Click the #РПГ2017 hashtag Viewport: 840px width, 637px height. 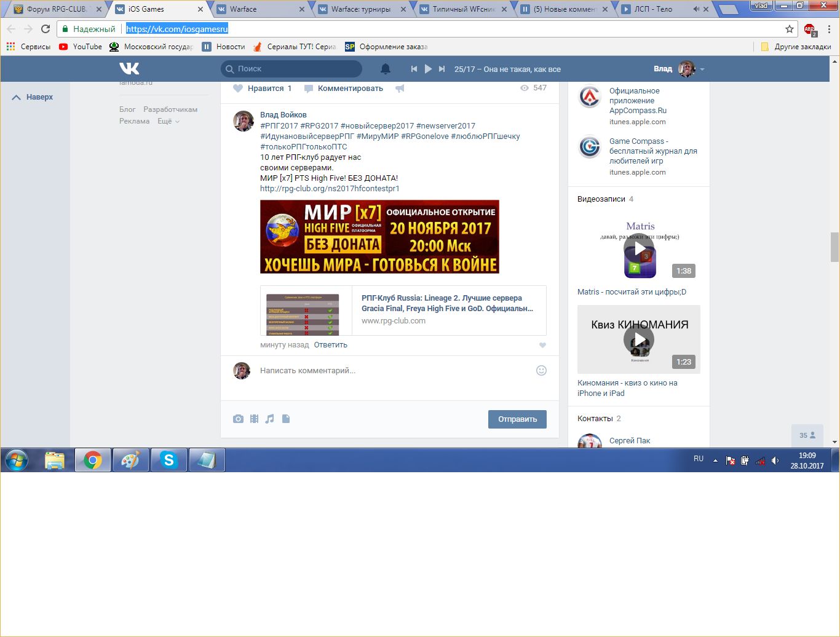tap(279, 126)
